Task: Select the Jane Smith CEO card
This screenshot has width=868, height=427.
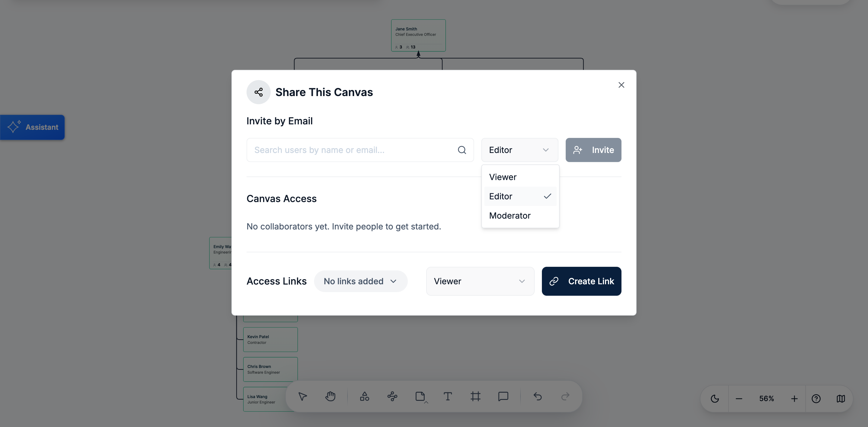Action: pyautogui.click(x=418, y=35)
